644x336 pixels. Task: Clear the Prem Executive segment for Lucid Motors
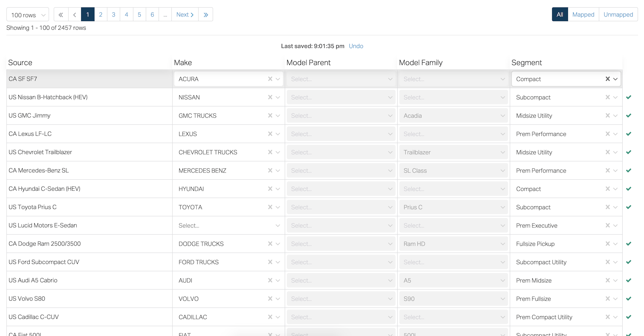pyautogui.click(x=607, y=225)
